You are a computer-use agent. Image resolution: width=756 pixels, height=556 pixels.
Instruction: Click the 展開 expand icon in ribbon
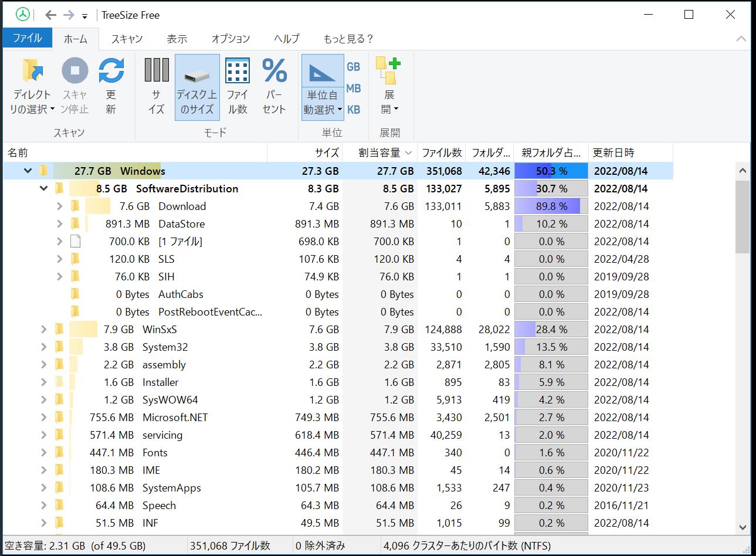click(x=389, y=72)
